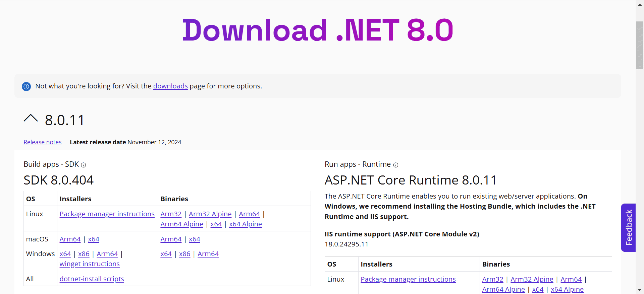Download SDK macOS x64 installer
The height and width of the screenshot is (294, 644).
point(94,239)
